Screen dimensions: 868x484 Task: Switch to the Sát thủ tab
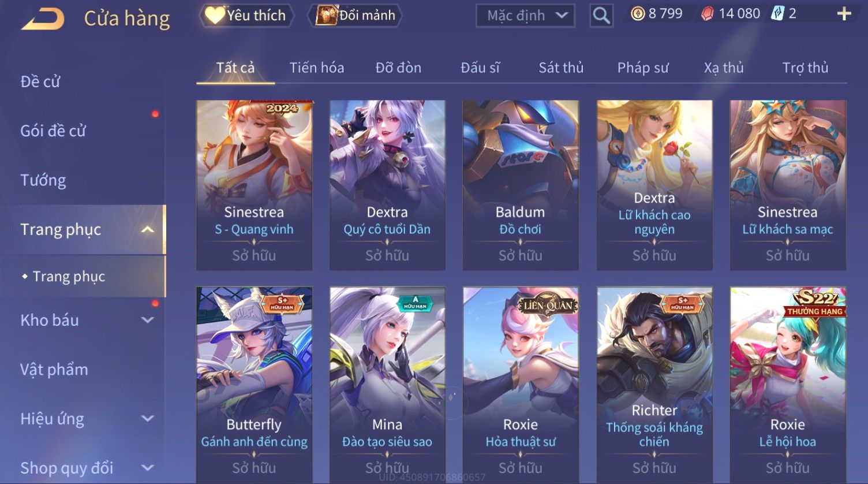click(561, 68)
